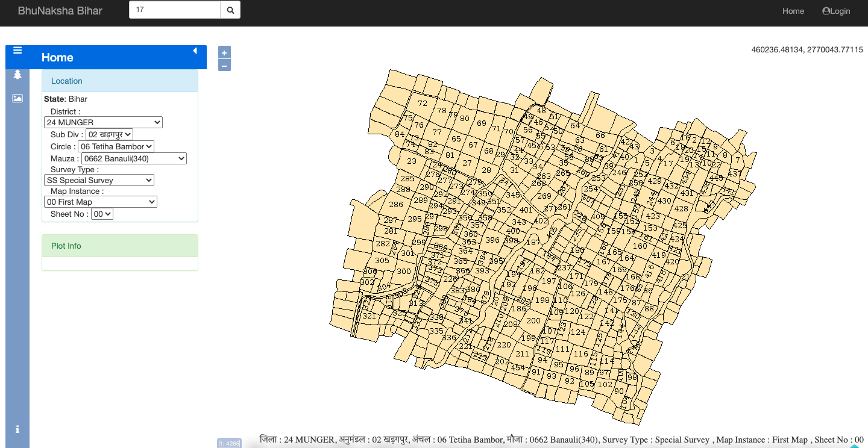
Task: Collapse the Home panel with arrow
Action: click(x=195, y=51)
